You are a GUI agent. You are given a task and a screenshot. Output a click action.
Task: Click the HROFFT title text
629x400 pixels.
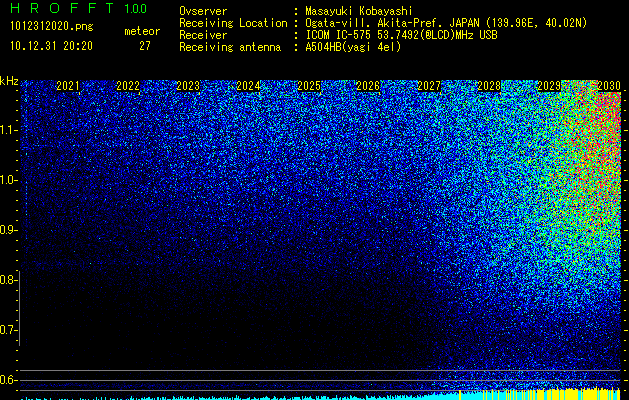(62, 8)
